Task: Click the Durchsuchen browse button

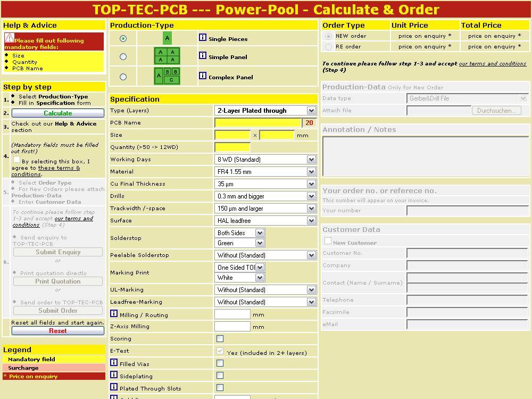Action: [496, 111]
